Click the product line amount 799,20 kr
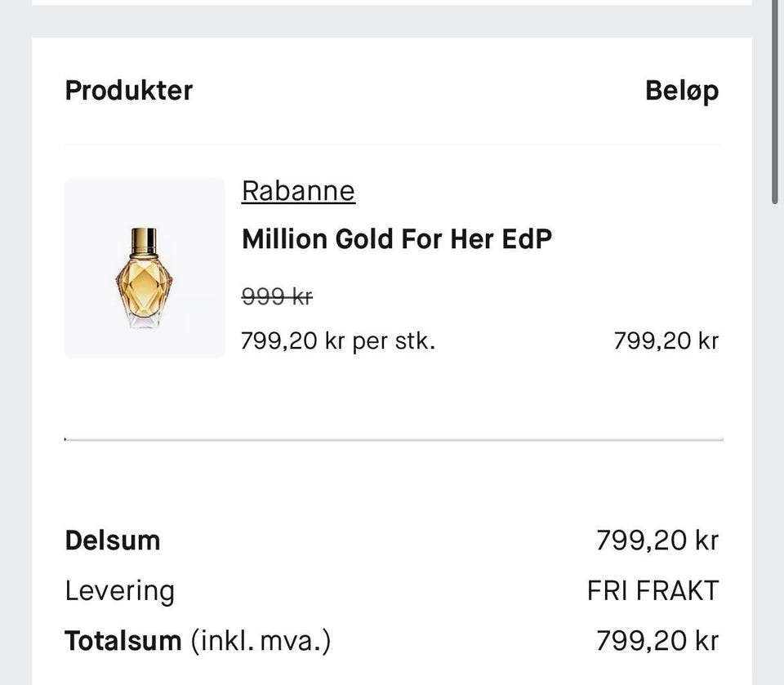The height and width of the screenshot is (685, 784). click(666, 340)
